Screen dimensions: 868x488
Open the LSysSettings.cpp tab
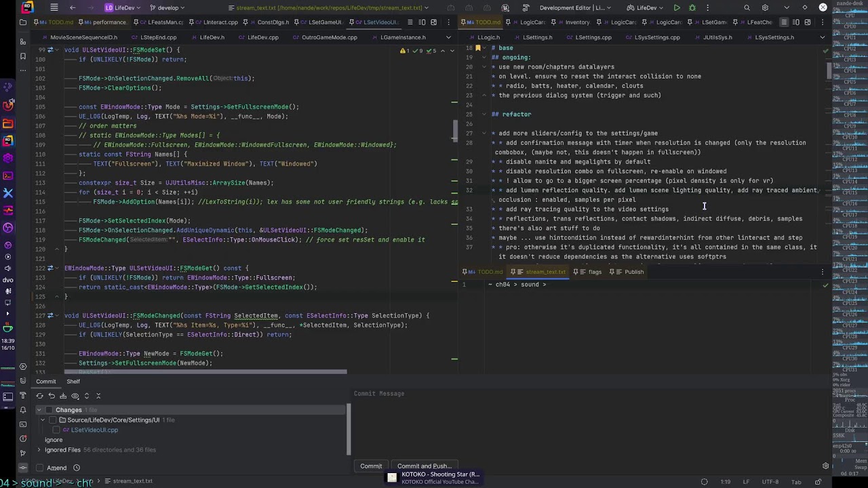652,37
